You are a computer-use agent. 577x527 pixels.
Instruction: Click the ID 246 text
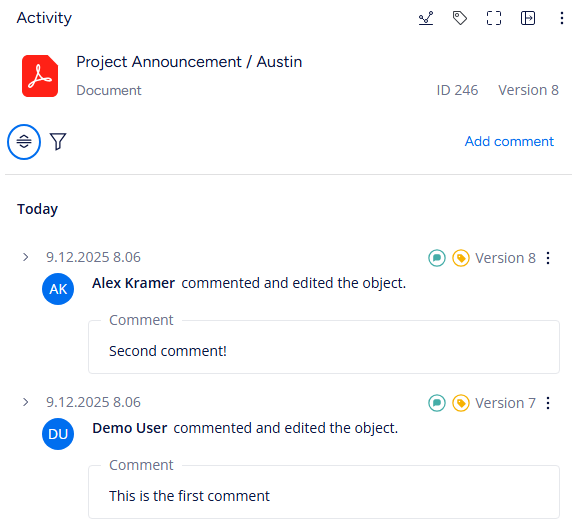click(457, 90)
